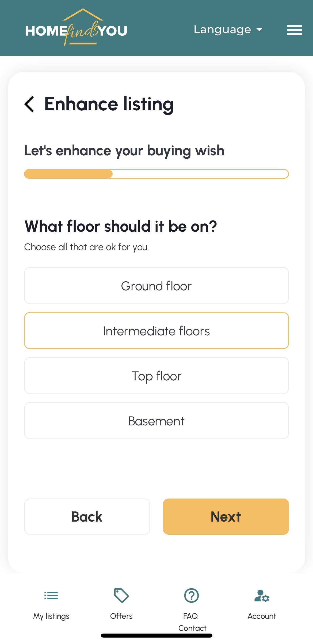Open the Contact link in bottom bar
This screenshot has width=313, height=644.
tap(192, 628)
